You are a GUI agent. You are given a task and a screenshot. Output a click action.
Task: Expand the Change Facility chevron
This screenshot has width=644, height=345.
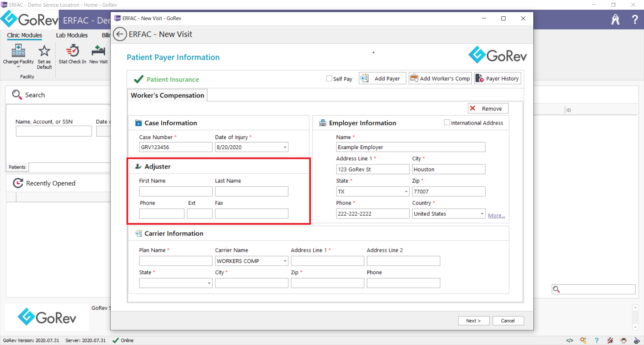coord(18,67)
